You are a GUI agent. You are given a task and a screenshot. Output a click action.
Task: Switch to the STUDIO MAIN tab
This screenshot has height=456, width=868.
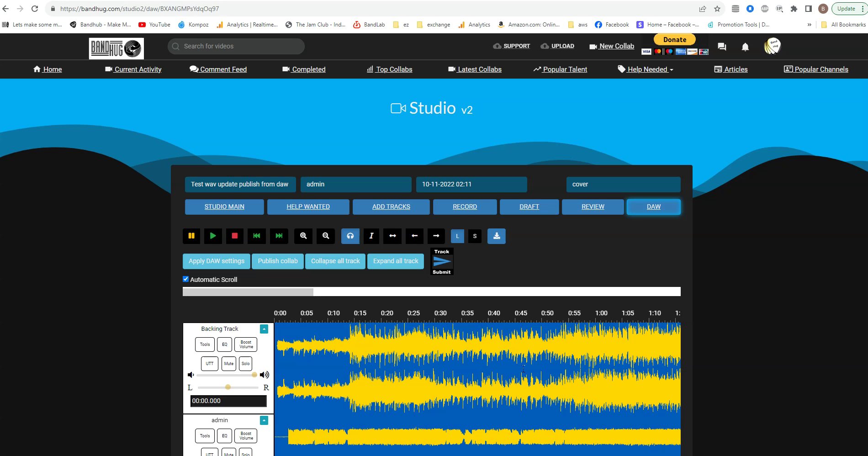click(x=224, y=207)
